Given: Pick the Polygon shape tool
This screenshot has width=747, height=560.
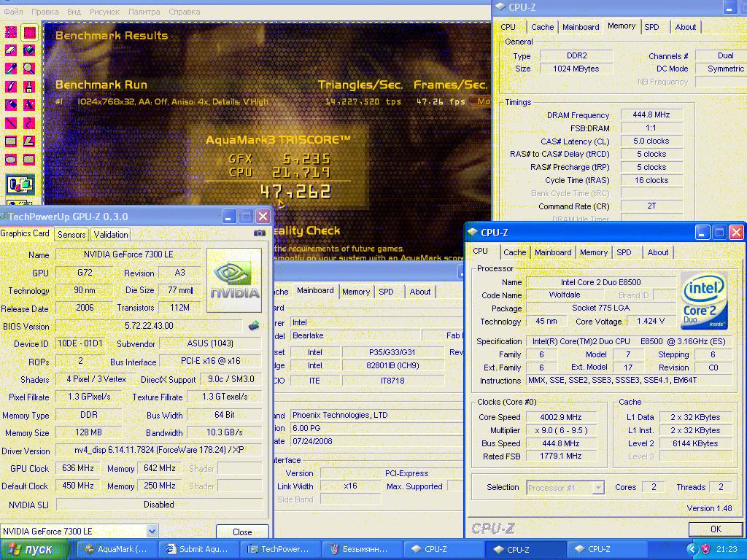Looking at the screenshot, I should click(x=29, y=141).
